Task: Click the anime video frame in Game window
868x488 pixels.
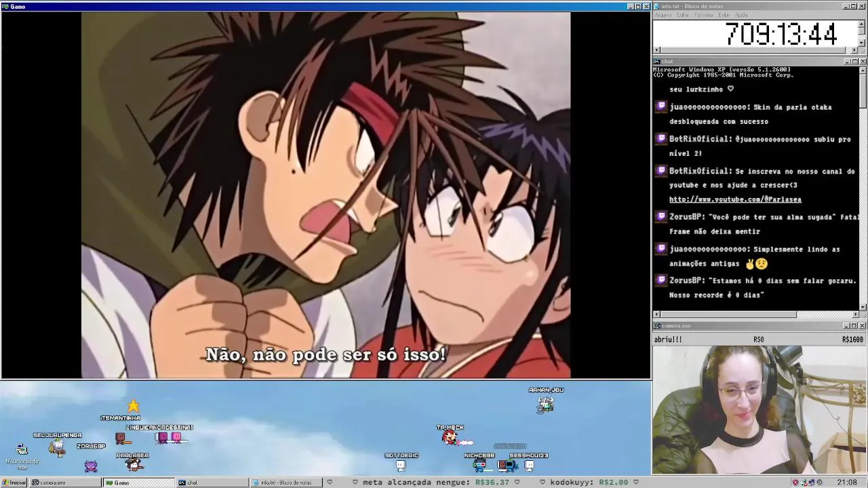Action: coord(325,195)
